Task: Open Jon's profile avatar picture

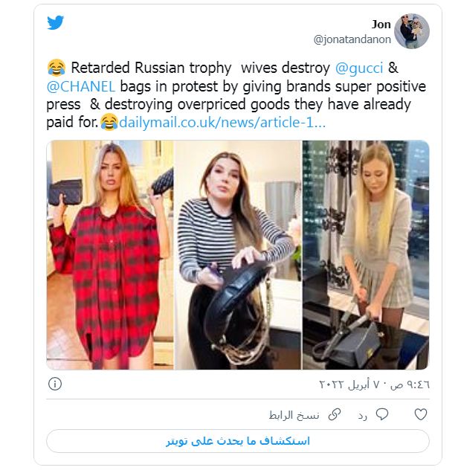Action: (411, 31)
